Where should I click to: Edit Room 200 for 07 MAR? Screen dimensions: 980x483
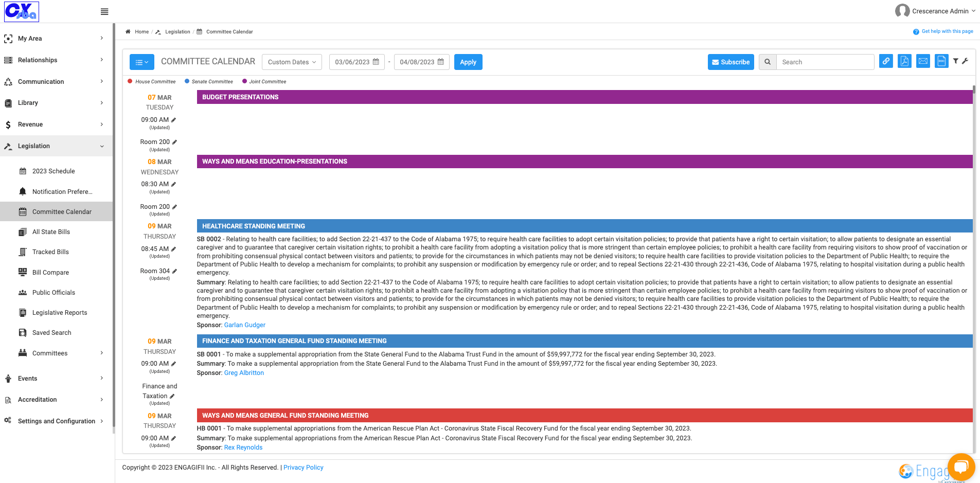click(174, 142)
